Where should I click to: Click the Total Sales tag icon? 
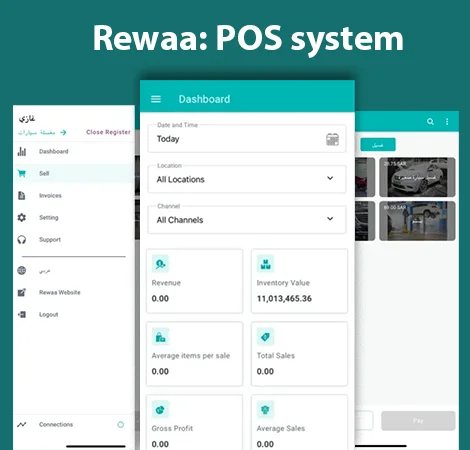click(x=265, y=337)
